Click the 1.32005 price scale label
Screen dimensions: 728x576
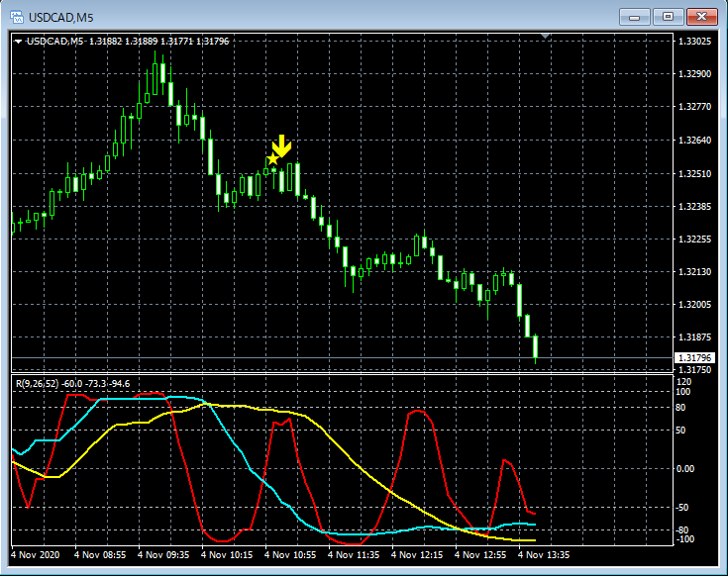694,304
